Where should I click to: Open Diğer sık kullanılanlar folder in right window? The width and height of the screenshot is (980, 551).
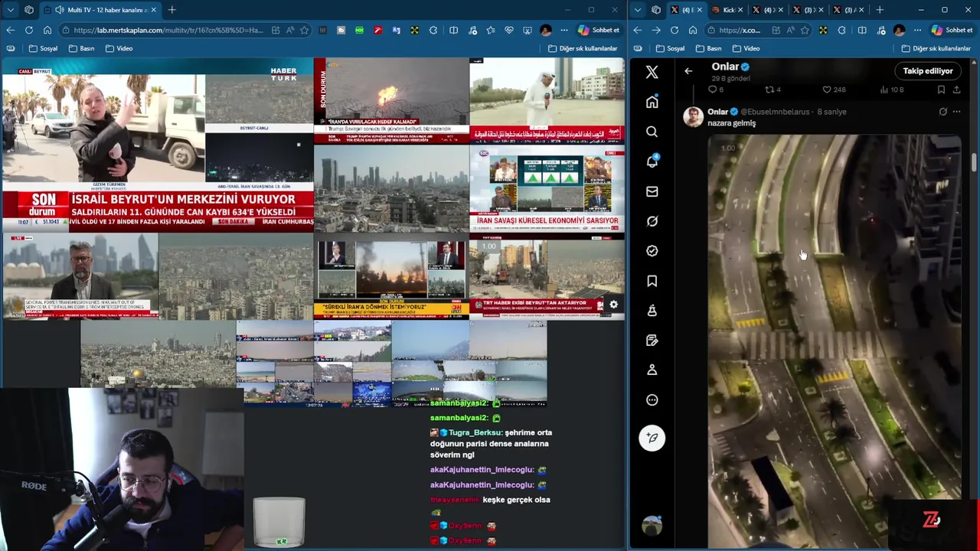(936, 48)
